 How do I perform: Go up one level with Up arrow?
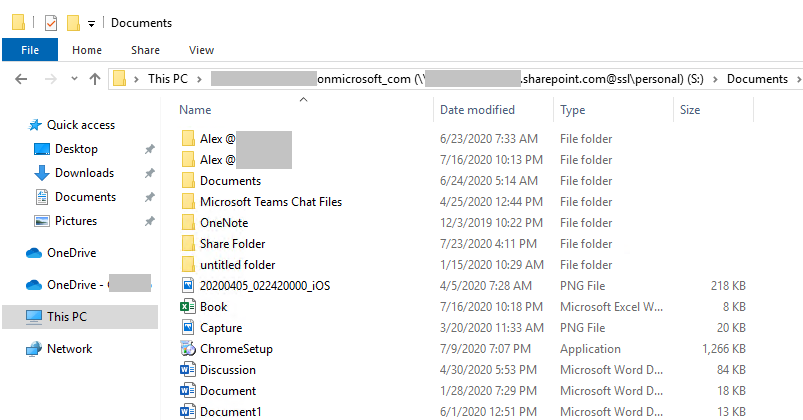pos(95,79)
